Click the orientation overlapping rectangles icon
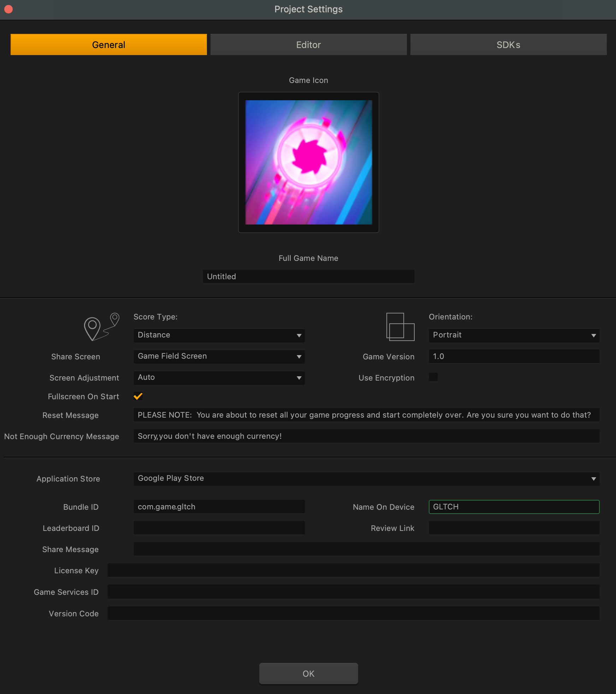The height and width of the screenshot is (694, 616). click(400, 327)
